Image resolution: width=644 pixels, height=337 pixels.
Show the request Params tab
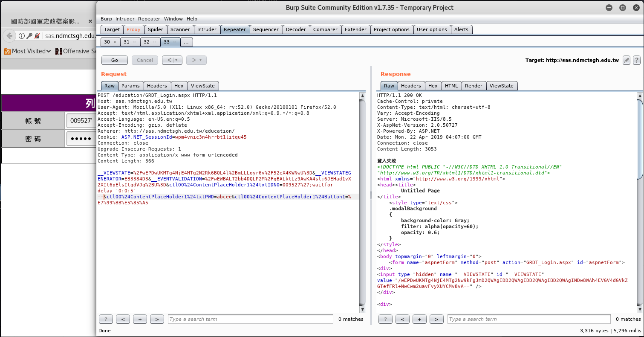click(130, 86)
